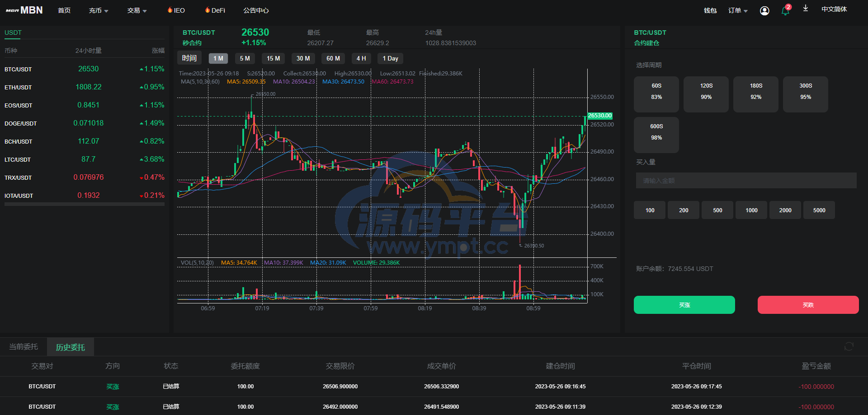Click order row with price 26506.900000
868x415 pixels.
tap(434, 387)
